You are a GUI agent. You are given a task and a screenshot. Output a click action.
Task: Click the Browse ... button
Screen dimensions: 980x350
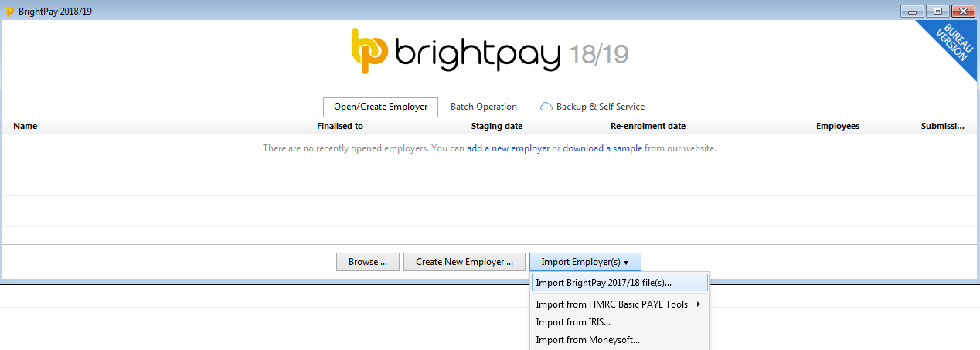click(x=368, y=262)
